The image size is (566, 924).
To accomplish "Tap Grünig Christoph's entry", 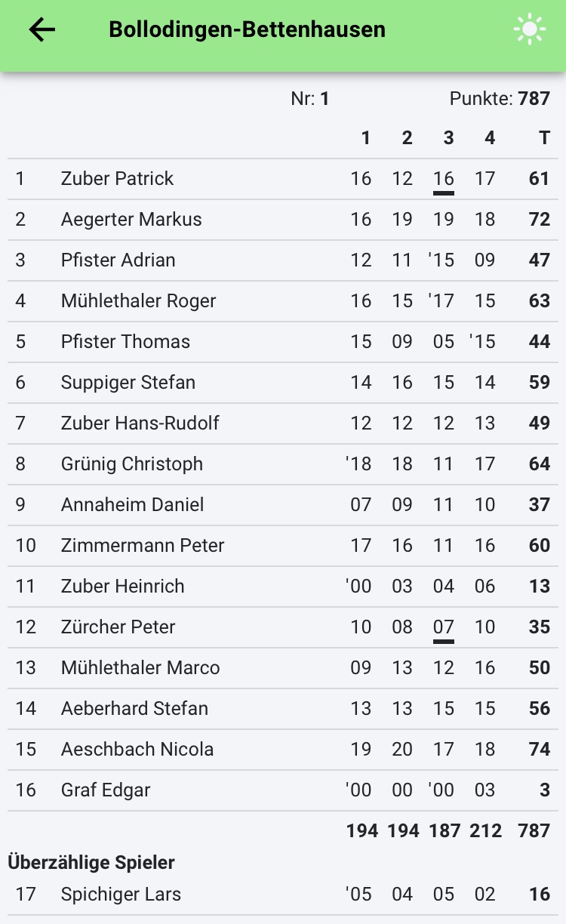I will pos(132,464).
